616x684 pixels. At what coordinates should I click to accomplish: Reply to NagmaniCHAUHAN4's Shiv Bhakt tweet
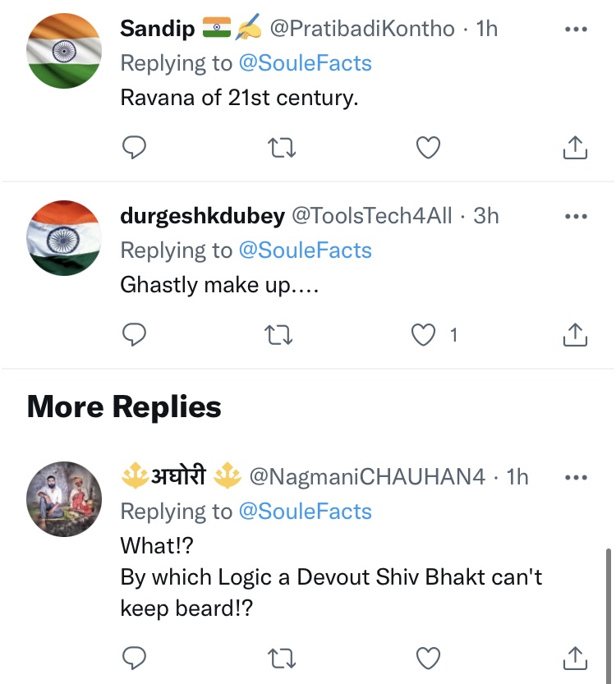(x=134, y=657)
